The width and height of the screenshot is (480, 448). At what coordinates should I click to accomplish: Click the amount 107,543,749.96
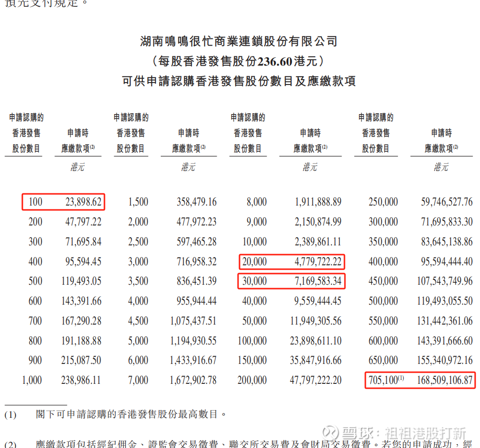tap(445, 281)
